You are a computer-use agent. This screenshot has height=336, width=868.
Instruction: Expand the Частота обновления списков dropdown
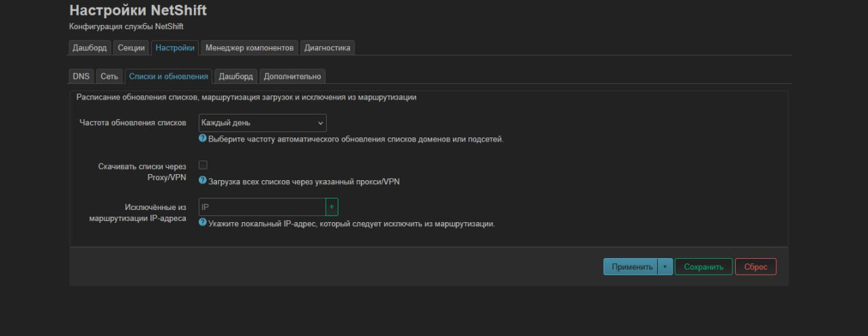tap(262, 123)
